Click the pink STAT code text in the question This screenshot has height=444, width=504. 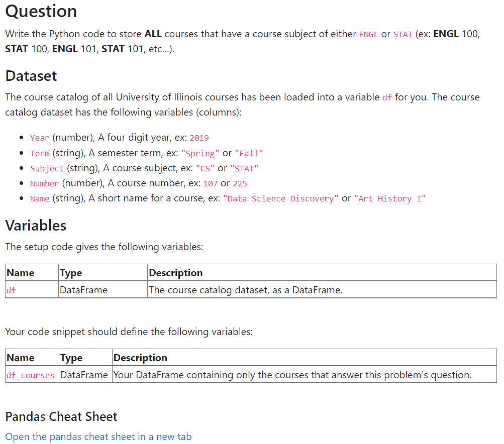click(x=402, y=34)
